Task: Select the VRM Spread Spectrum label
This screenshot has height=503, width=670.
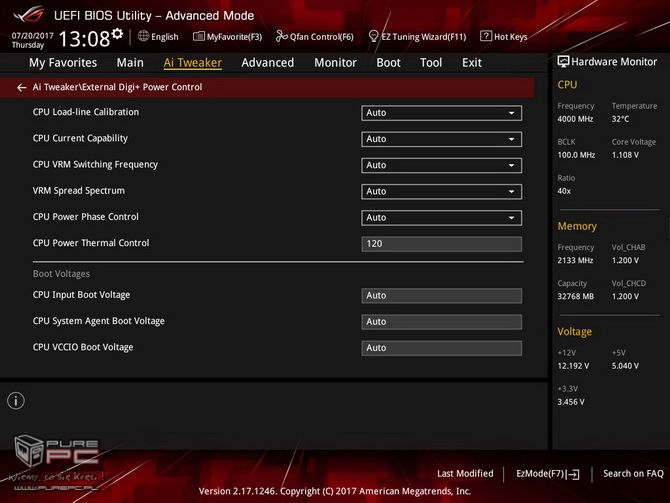Action: pos(79,191)
